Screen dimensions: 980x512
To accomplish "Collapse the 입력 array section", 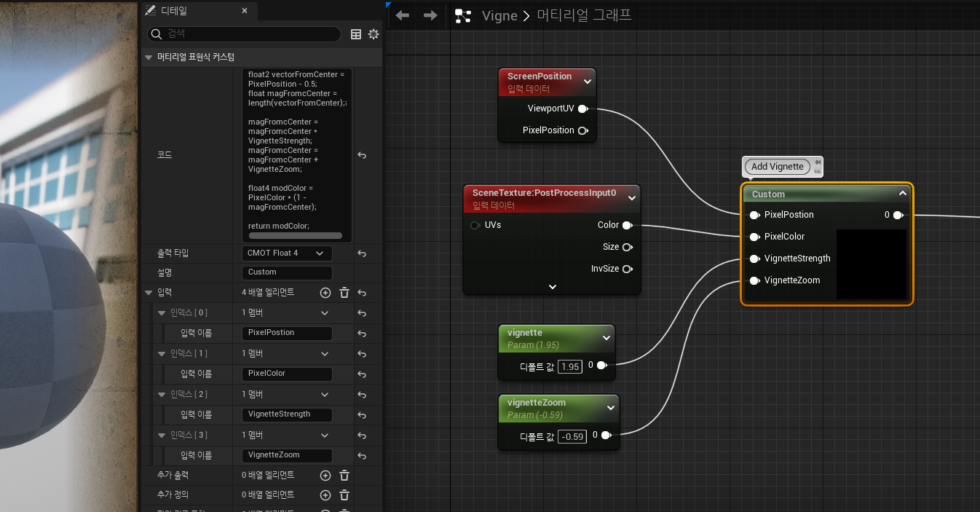I will click(x=150, y=293).
